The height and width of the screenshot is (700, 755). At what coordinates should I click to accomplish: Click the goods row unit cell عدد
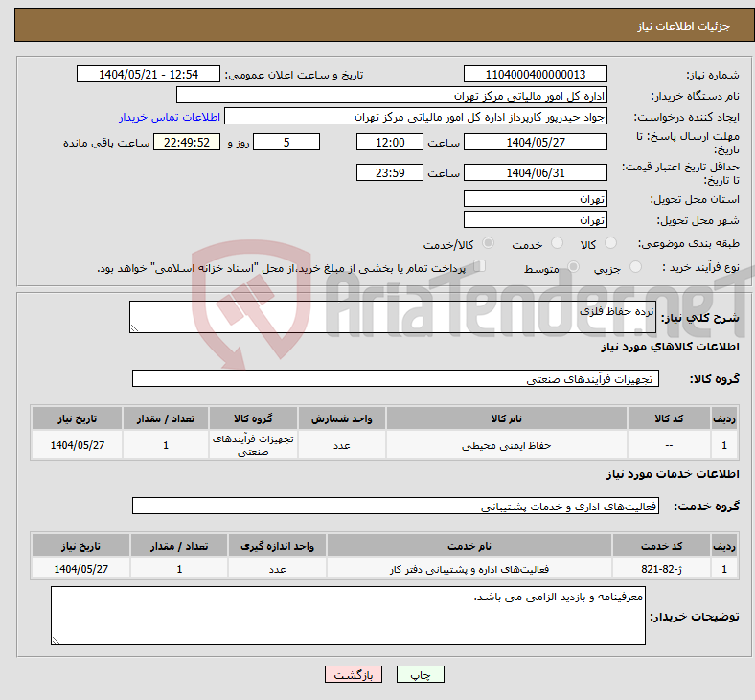(x=341, y=445)
